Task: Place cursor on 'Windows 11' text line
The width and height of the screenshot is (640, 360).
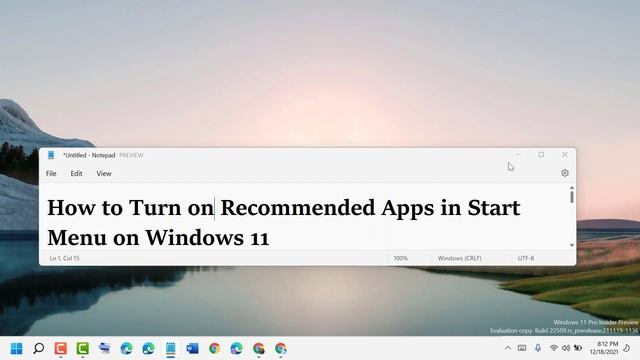Action: click(207, 237)
